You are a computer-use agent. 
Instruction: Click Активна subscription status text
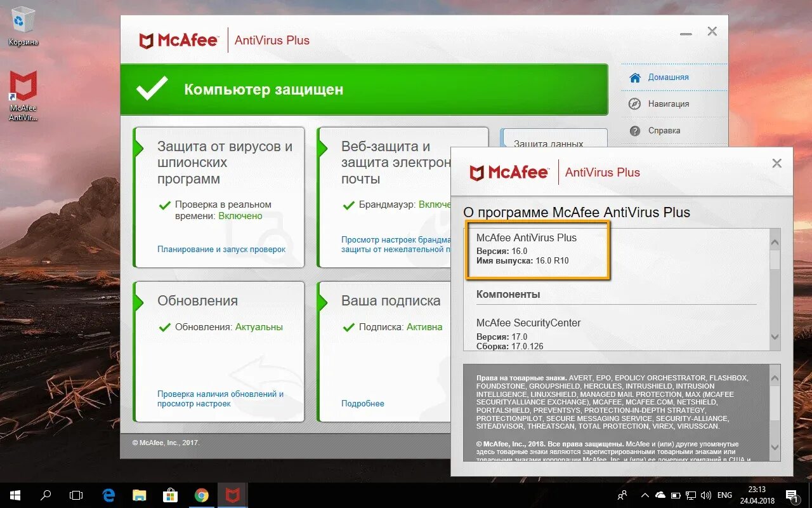(424, 328)
